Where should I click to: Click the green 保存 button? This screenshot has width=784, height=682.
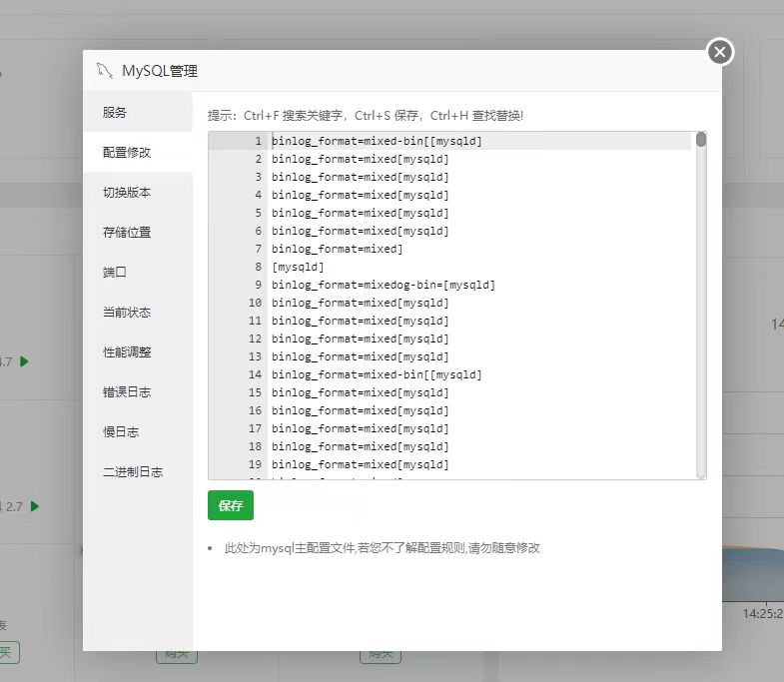click(231, 505)
